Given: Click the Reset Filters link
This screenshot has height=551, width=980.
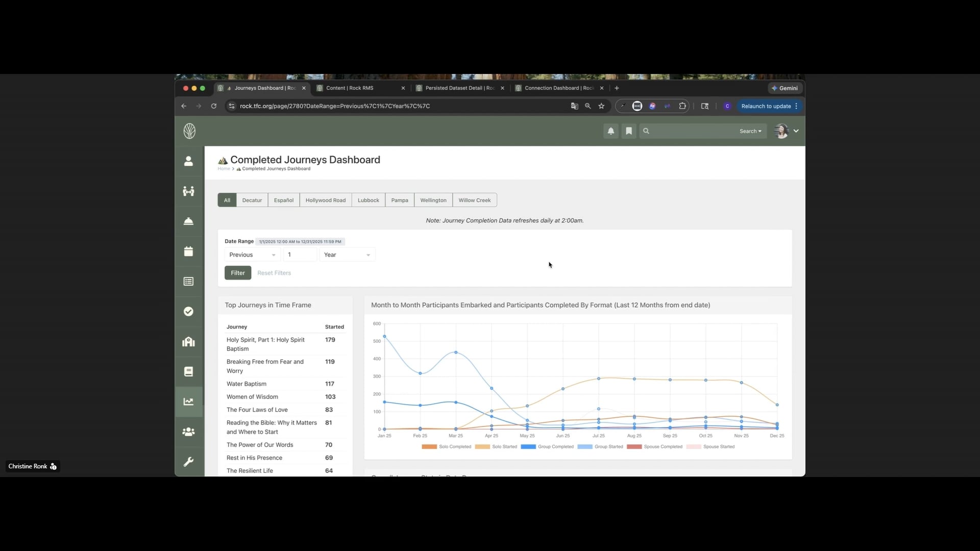Looking at the screenshot, I should pos(274,273).
